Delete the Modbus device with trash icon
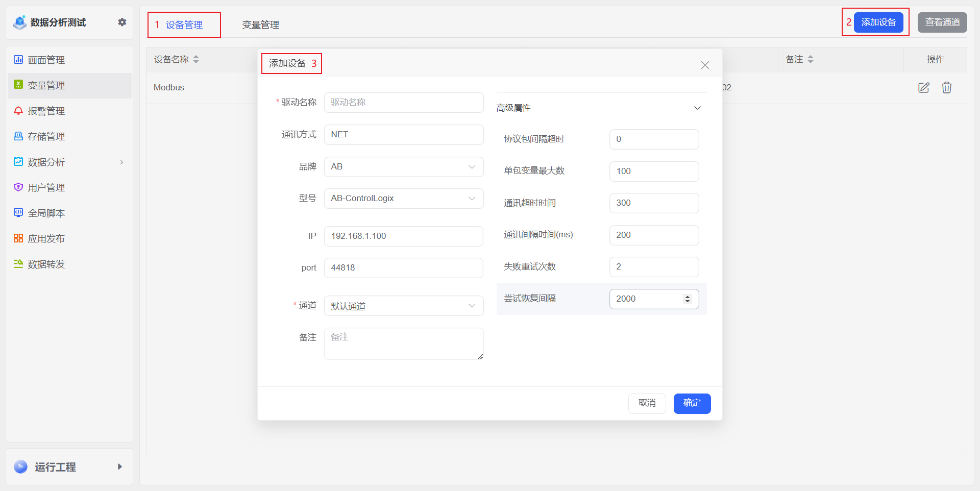 tap(947, 87)
